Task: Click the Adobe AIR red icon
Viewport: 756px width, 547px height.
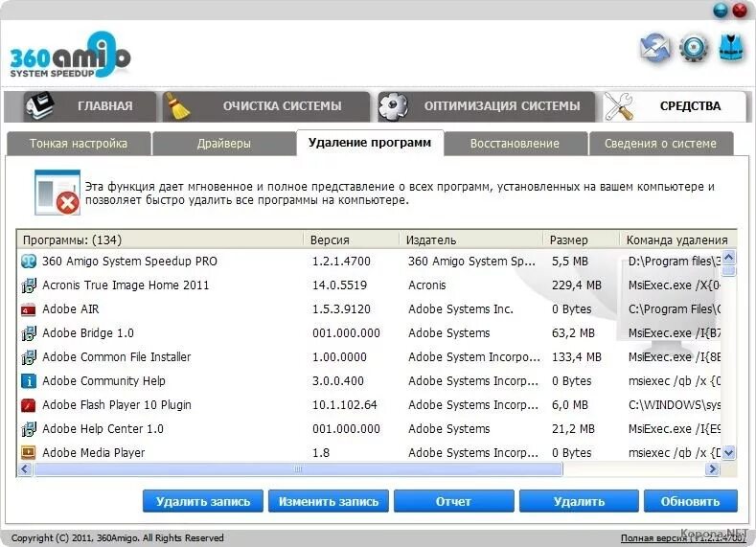Action: tap(29, 309)
